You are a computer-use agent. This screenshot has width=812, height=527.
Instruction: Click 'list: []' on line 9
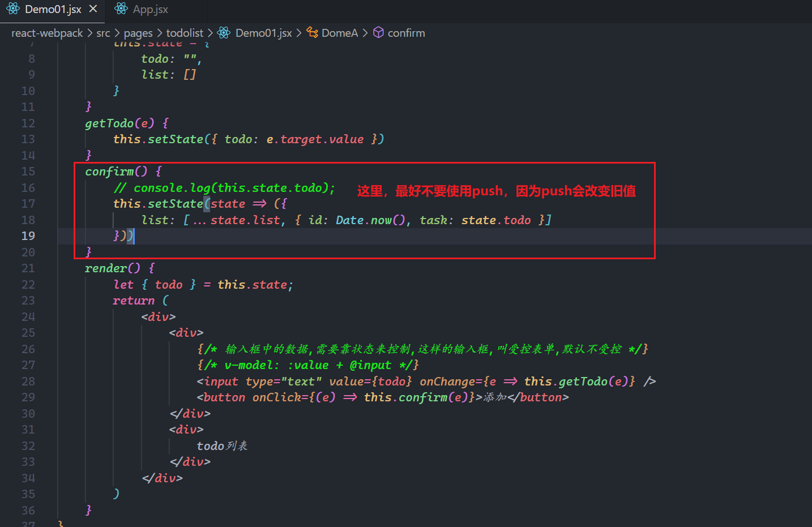pyautogui.click(x=169, y=75)
